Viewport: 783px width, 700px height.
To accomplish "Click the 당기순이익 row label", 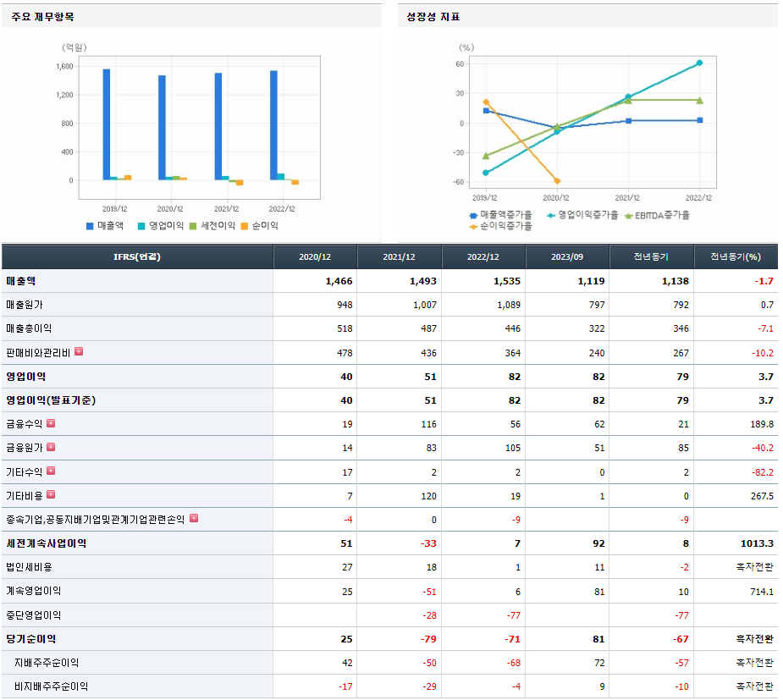I will [x=31, y=638].
